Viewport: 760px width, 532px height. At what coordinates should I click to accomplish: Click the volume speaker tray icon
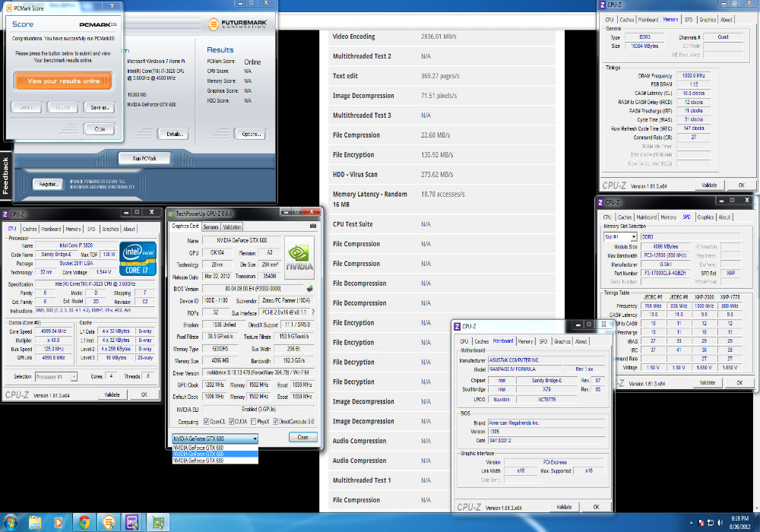point(720,523)
